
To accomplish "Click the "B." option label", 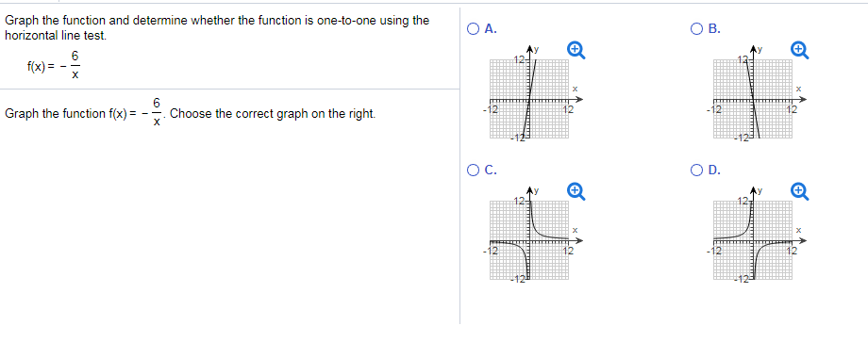I will tap(714, 29).
